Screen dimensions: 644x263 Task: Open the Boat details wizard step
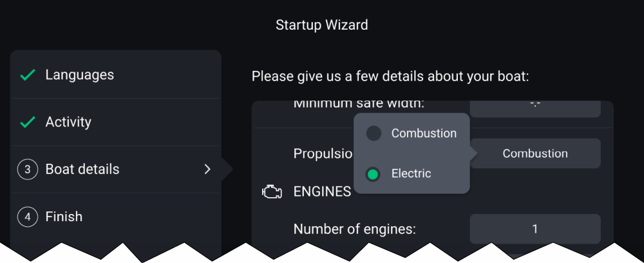(x=82, y=170)
